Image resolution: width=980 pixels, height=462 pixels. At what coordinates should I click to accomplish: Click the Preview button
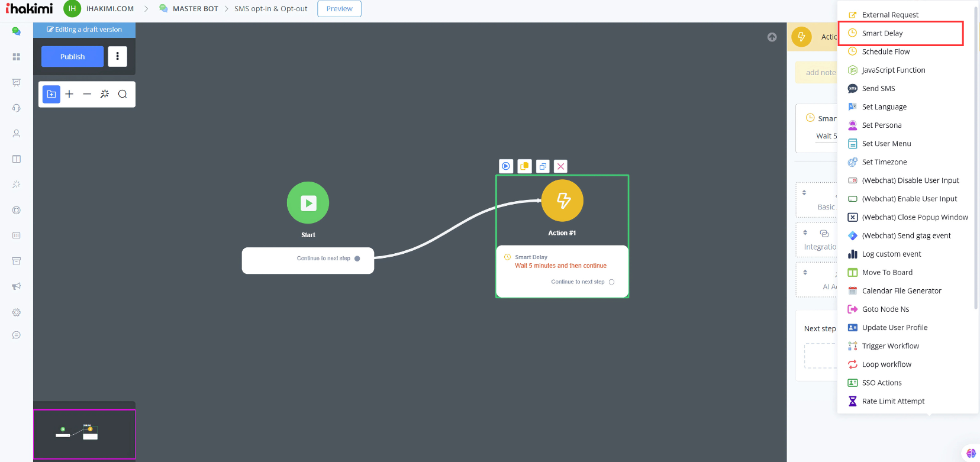(339, 9)
